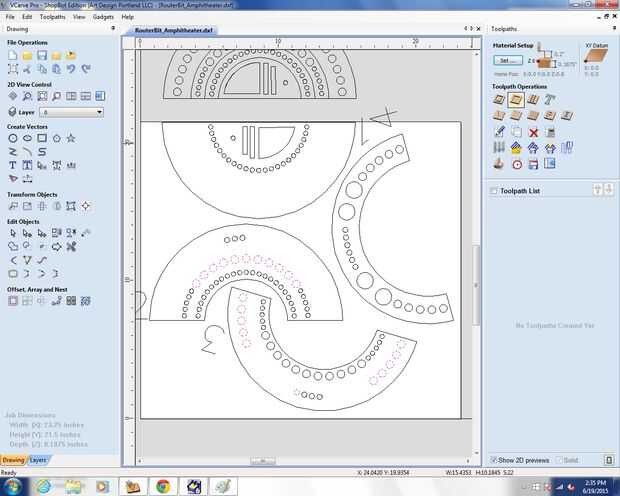Open the Toolpaths menu
The image size is (620, 496).
pyautogui.click(x=53, y=17)
